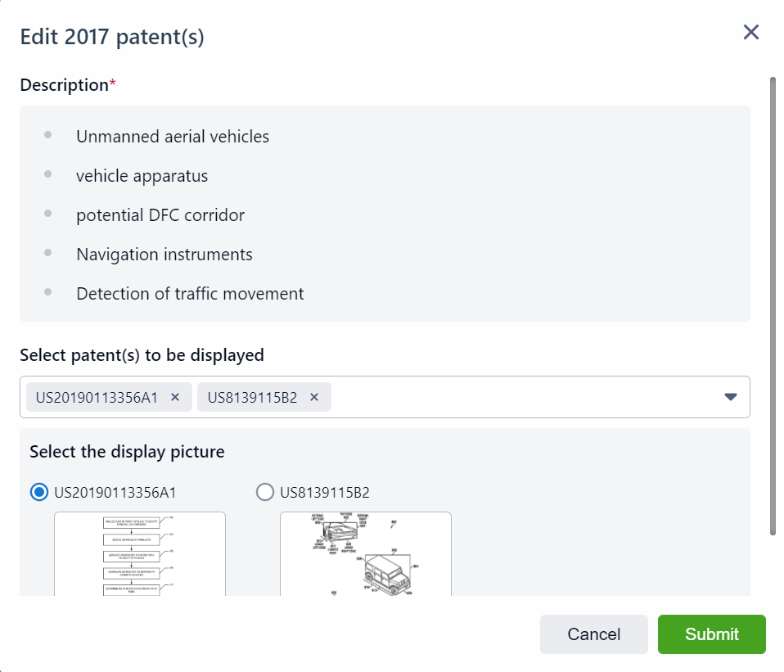Remove the US20190113356A1 tag
The width and height of the screenshot is (784, 672).
(x=174, y=397)
